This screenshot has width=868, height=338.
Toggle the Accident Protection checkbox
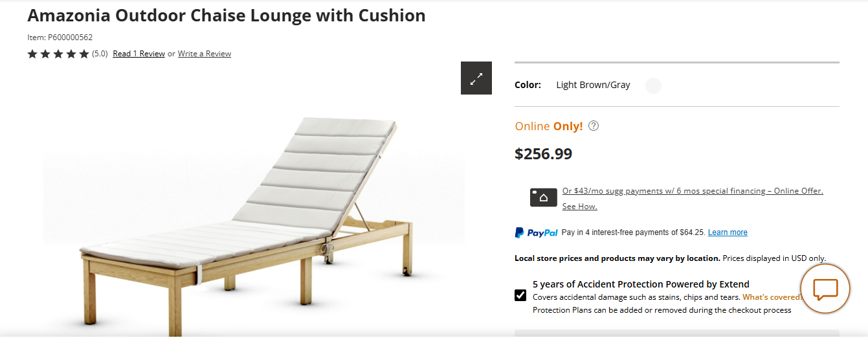click(520, 295)
